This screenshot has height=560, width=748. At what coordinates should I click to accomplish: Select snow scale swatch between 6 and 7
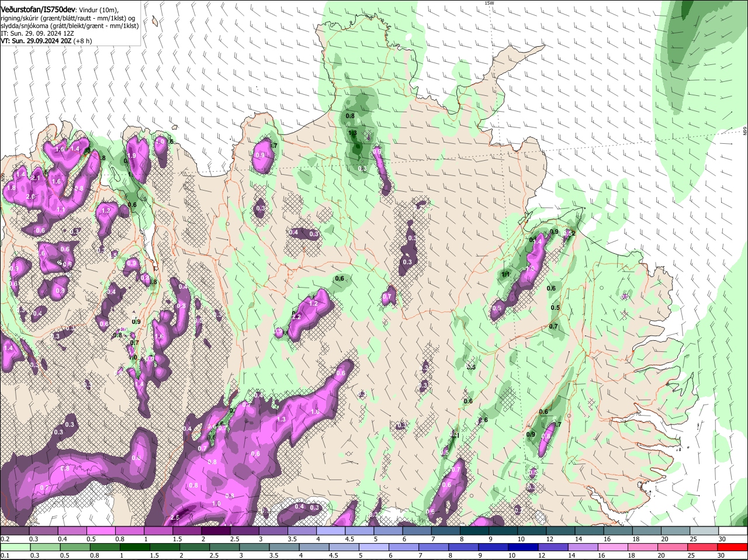[417, 531]
